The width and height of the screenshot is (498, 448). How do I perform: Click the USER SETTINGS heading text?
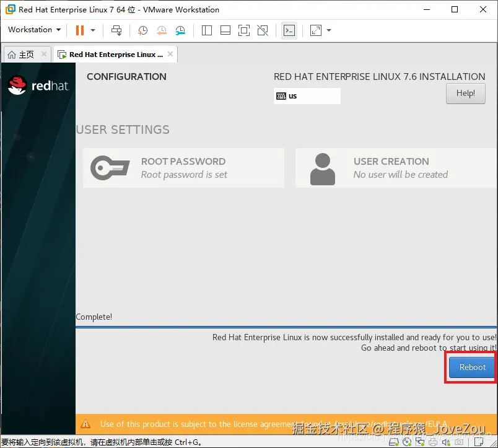click(123, 130)
